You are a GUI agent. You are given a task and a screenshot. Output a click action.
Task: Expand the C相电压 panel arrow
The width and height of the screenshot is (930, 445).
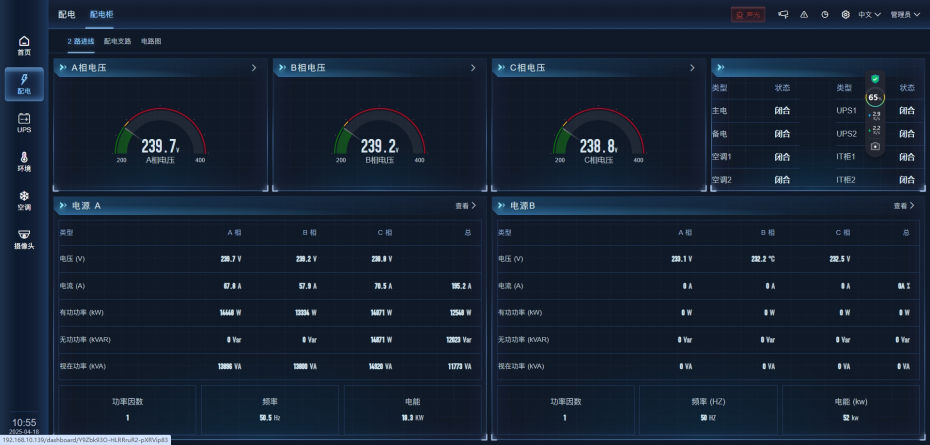coord(692,68)
